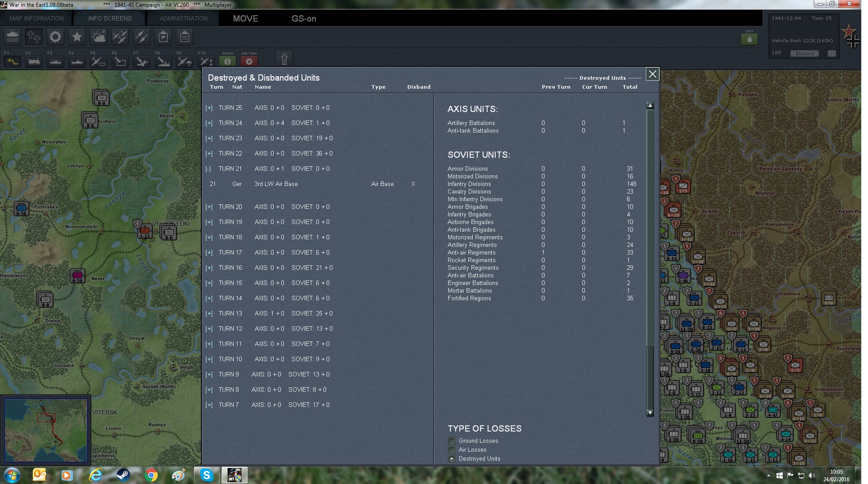Open Google Chrome from the taskbar
Screen dimensions: 868x484
(x=151, y=475)
